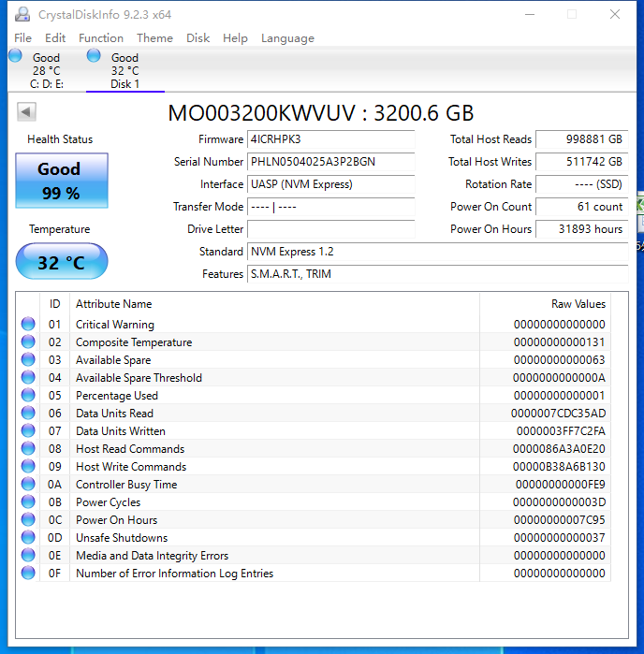
Task: Select the Controller Busy Time attribute name
Action: tap(126, 485)
